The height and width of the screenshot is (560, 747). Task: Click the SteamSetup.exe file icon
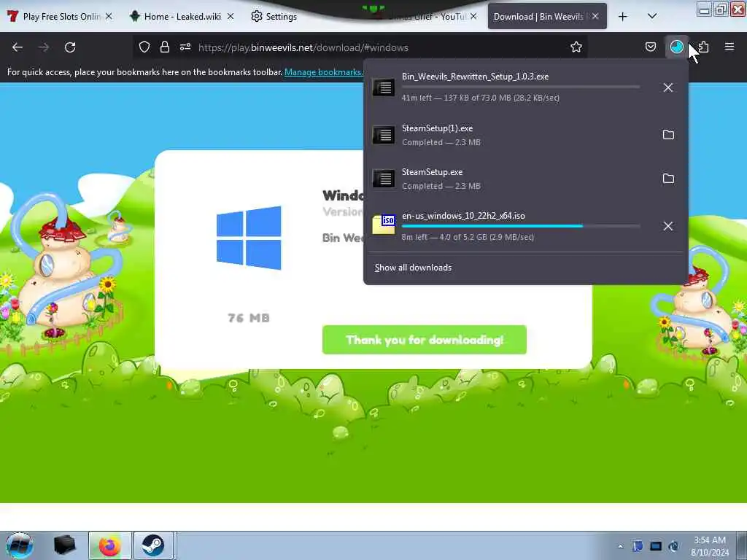384,179
